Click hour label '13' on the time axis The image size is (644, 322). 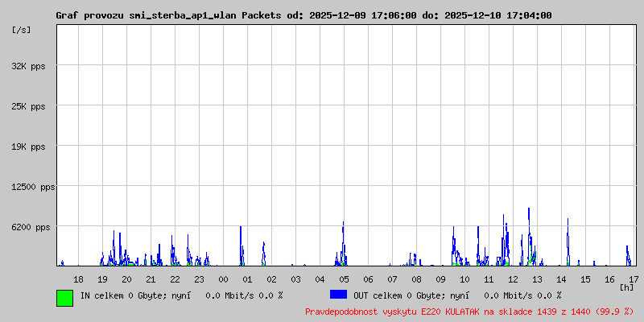[x=537, y=279]
